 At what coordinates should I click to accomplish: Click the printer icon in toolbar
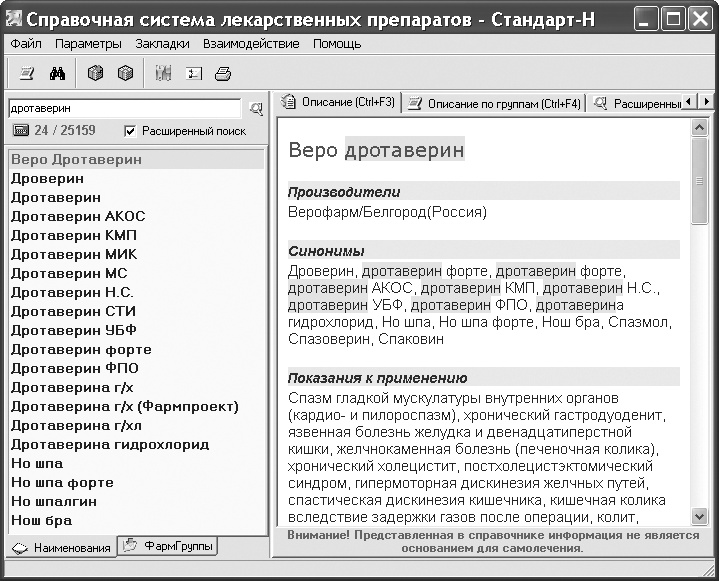point(223,73)
